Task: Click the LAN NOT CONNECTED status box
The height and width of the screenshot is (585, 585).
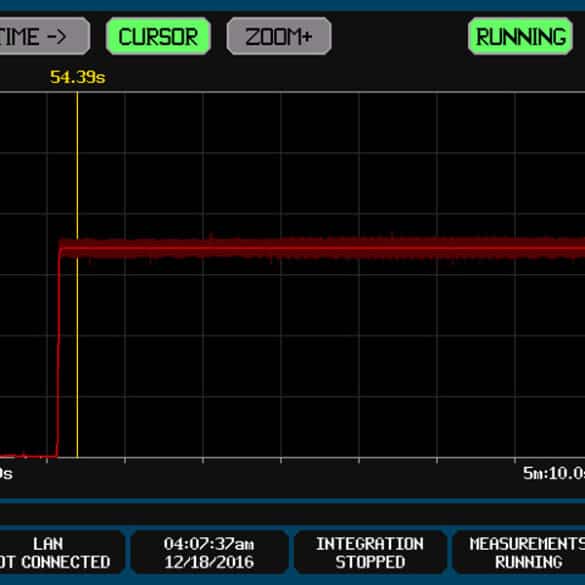Action: coord(62,552)
